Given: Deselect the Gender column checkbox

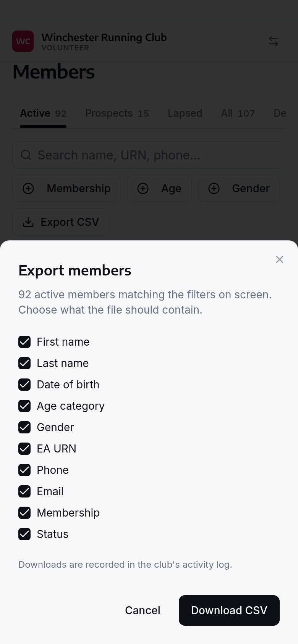Looking at the screenshot, I should coord(24,427).
